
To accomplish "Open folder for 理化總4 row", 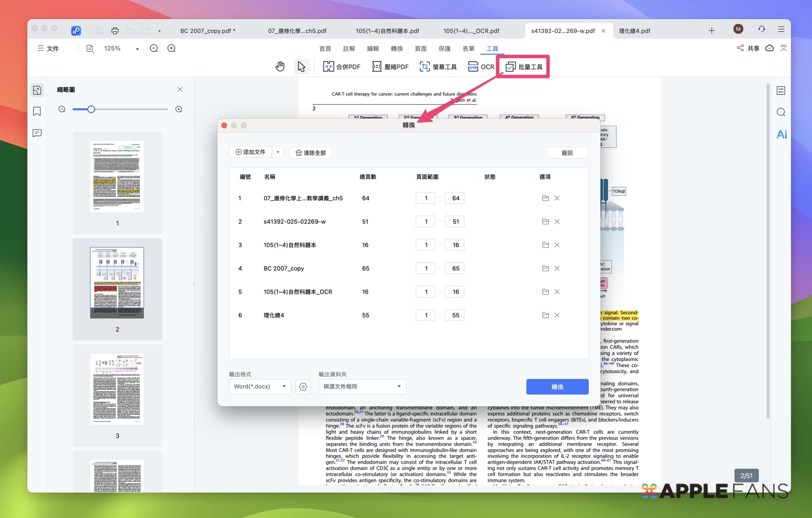I will pyautogui.click(x=545, y=315).
